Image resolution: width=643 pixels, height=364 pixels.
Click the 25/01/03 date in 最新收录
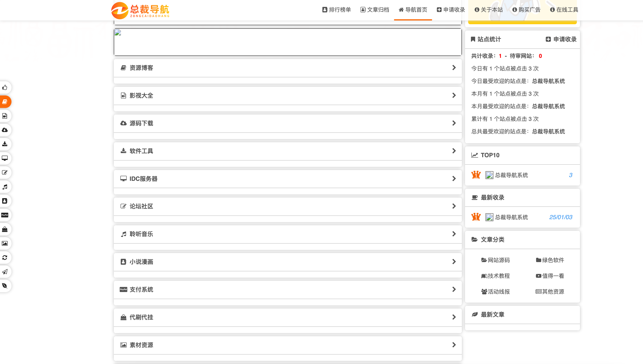pyautogui.click(x=561, y=217)
